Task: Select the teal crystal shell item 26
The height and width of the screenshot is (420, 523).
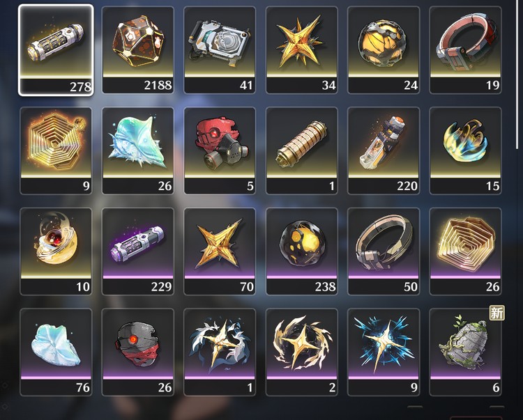Action: 138,150
